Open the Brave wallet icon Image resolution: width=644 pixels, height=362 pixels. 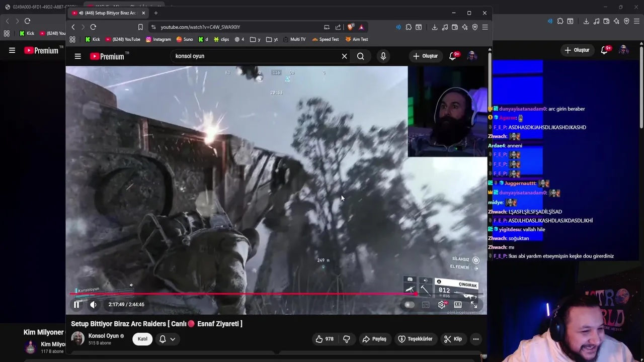click(x=455, y=27)
